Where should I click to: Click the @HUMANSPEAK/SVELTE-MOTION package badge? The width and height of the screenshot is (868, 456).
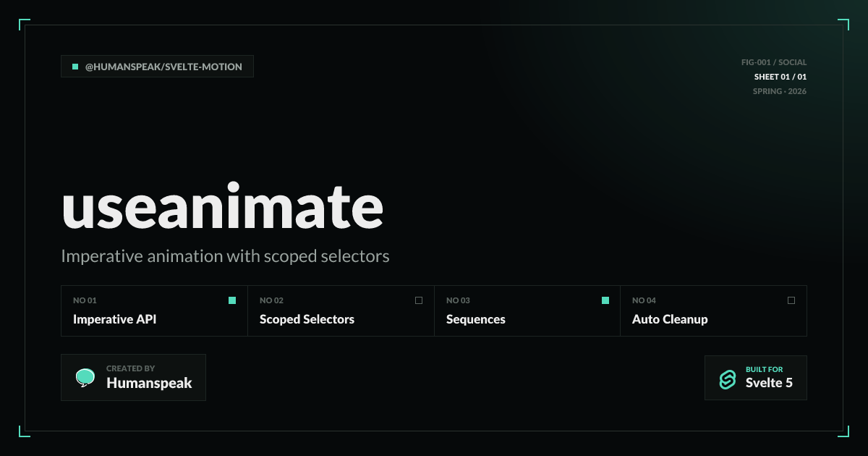[157, 67]
